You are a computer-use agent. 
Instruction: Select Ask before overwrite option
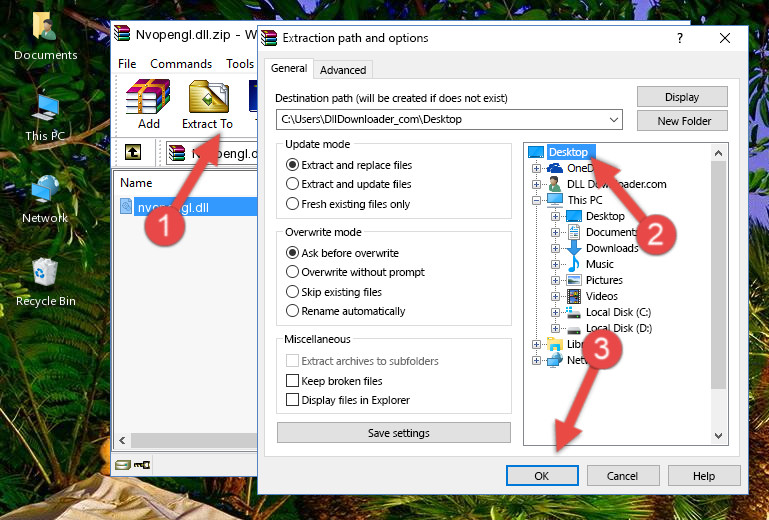click(292, 253)
